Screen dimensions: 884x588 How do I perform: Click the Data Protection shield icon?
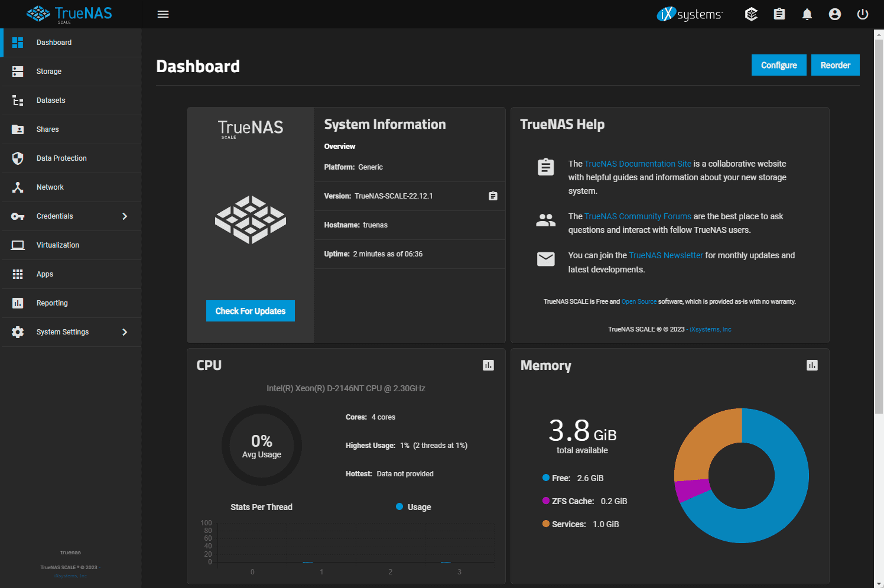click(x=18, y=158)
